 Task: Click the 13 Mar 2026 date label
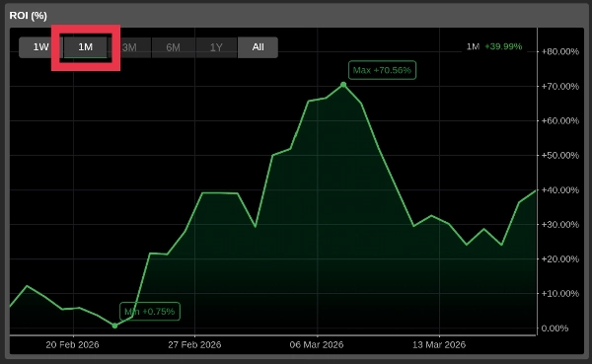tap(439, 344)
